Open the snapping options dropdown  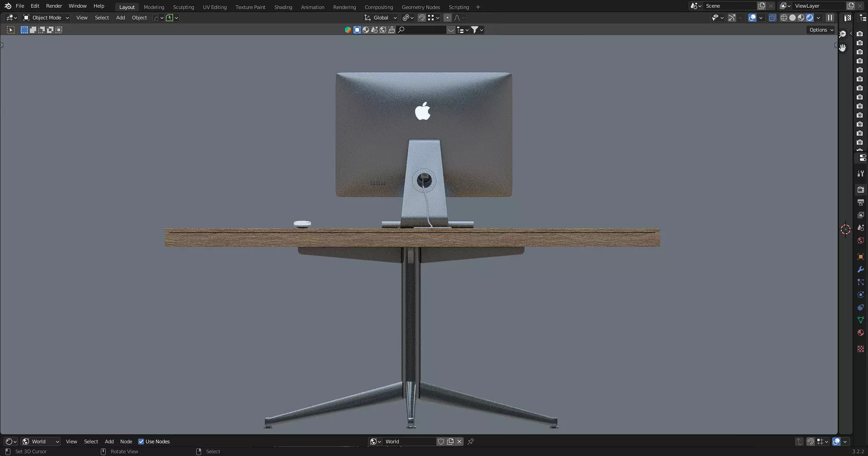434,18
